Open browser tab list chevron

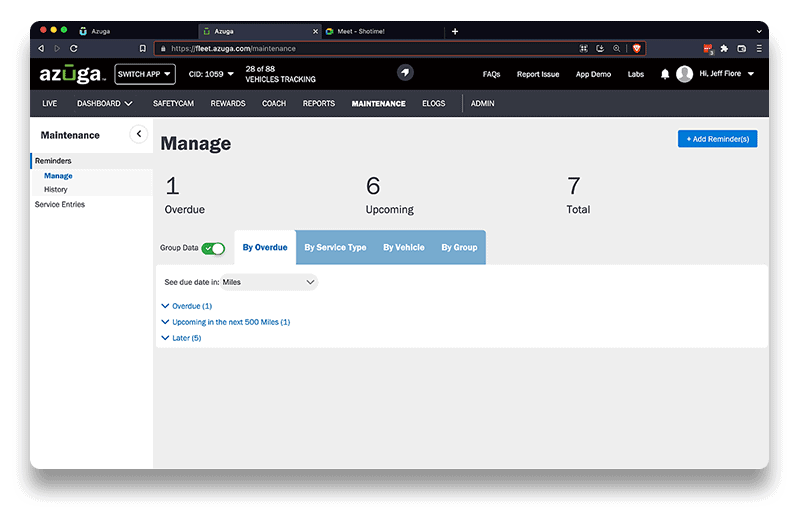[759, 32]
